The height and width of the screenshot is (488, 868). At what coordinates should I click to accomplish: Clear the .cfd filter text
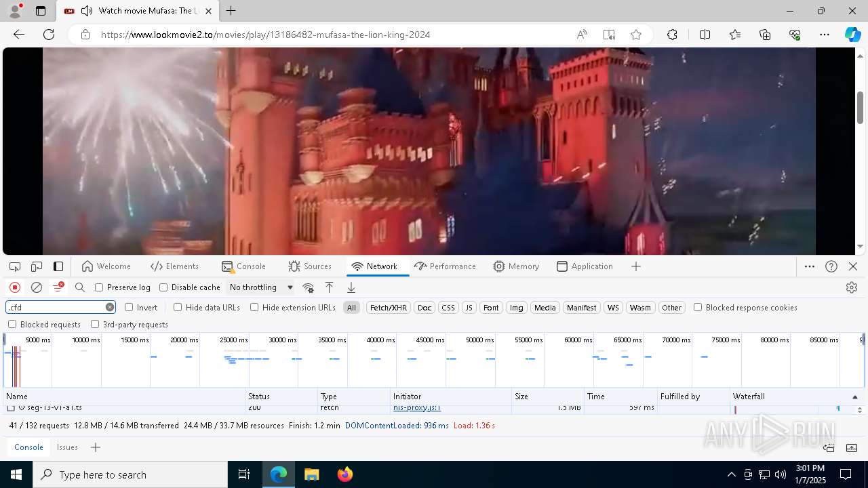[110, 307]
